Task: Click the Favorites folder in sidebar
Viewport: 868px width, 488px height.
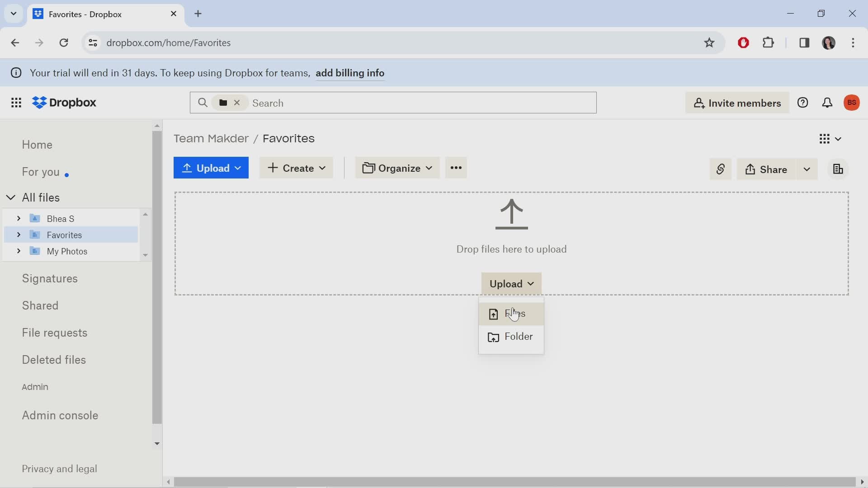Action: [64, 234]
